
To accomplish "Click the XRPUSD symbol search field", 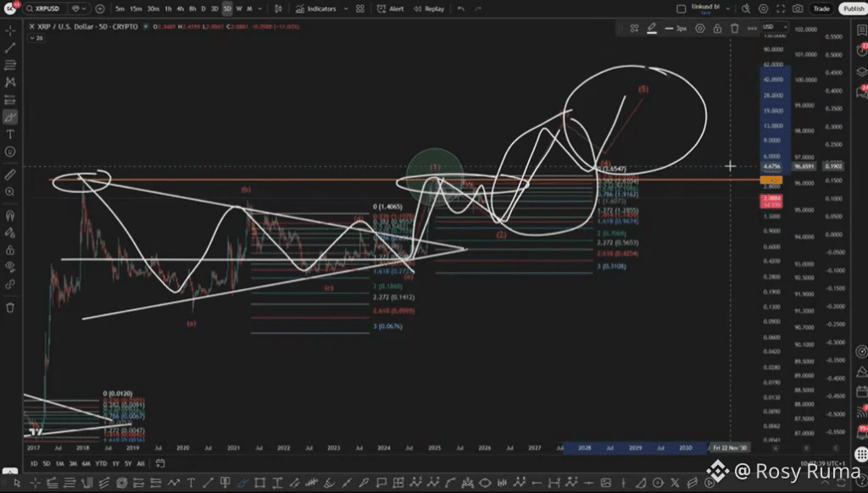I will (47, 8).
